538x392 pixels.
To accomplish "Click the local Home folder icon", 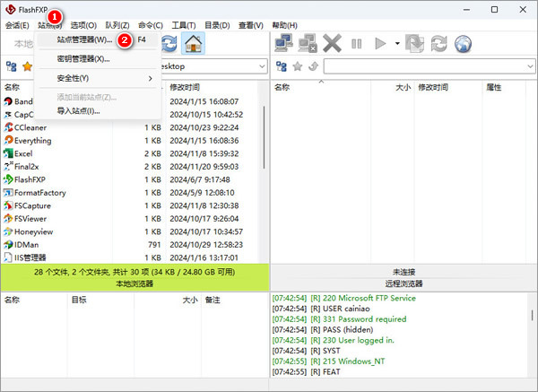I will (x=192, y=43).
